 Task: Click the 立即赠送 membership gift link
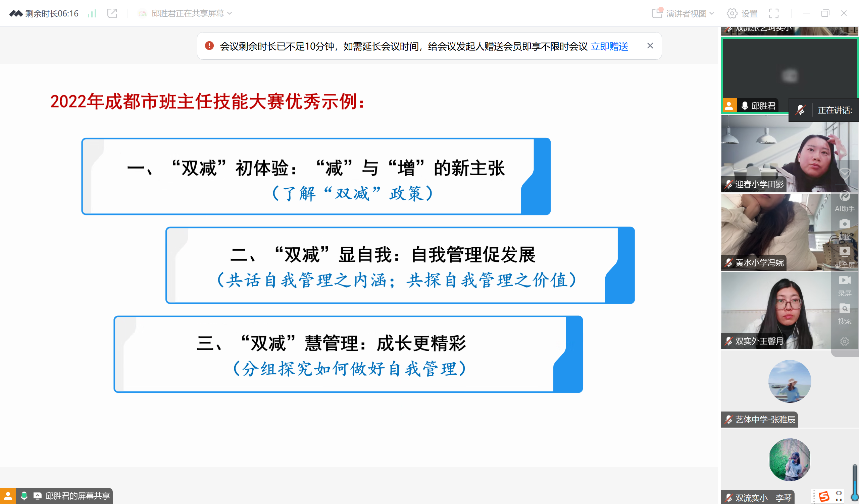point(609,46)
